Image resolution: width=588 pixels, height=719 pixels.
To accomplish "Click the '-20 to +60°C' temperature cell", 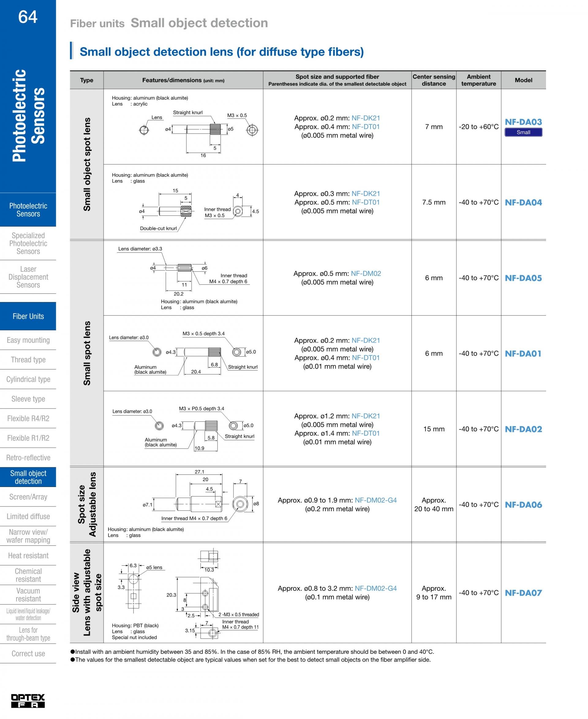I will pos(479,127).
